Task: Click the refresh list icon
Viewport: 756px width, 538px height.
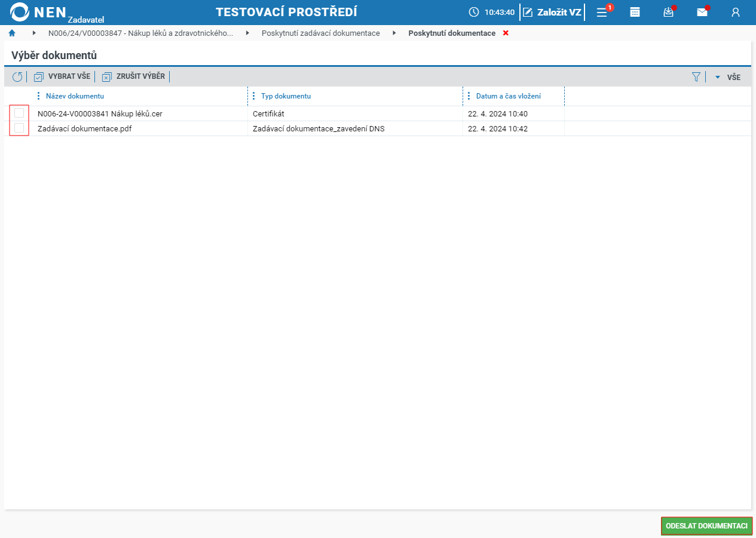Action: click(17, 76)
